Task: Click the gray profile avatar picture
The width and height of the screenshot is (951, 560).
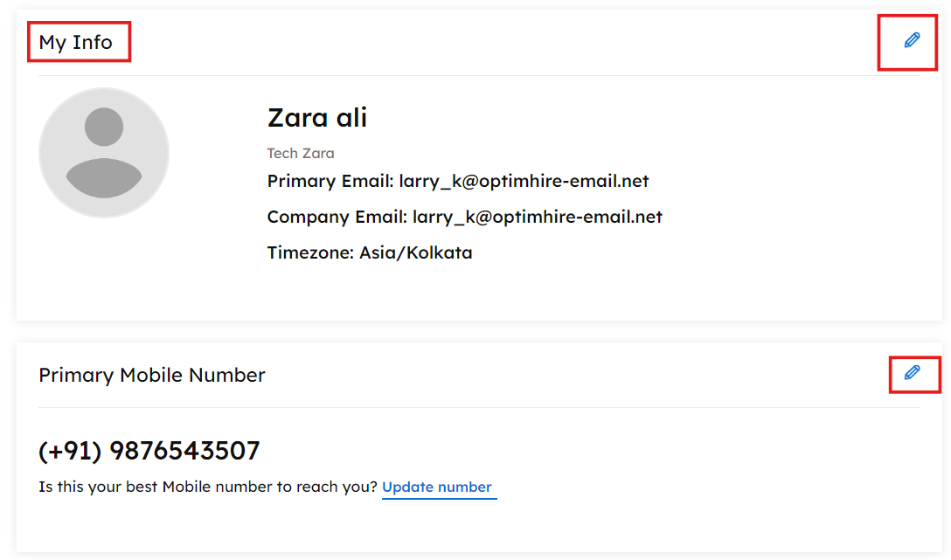Action: (x=104, y=153)
